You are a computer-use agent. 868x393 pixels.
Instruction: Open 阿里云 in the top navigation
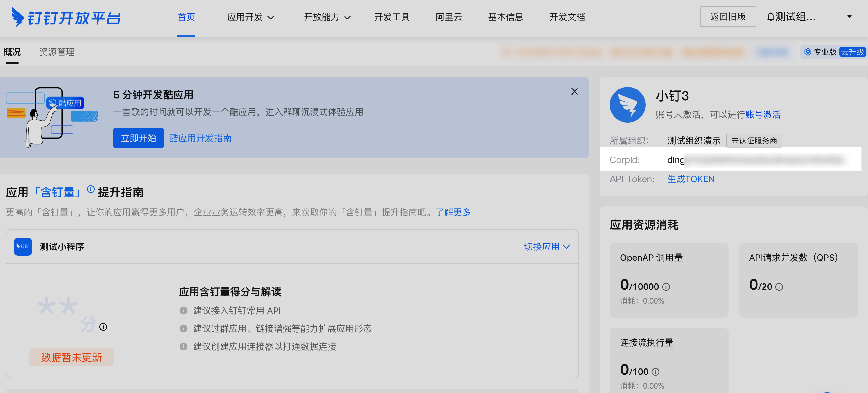(x=449, y=17)
